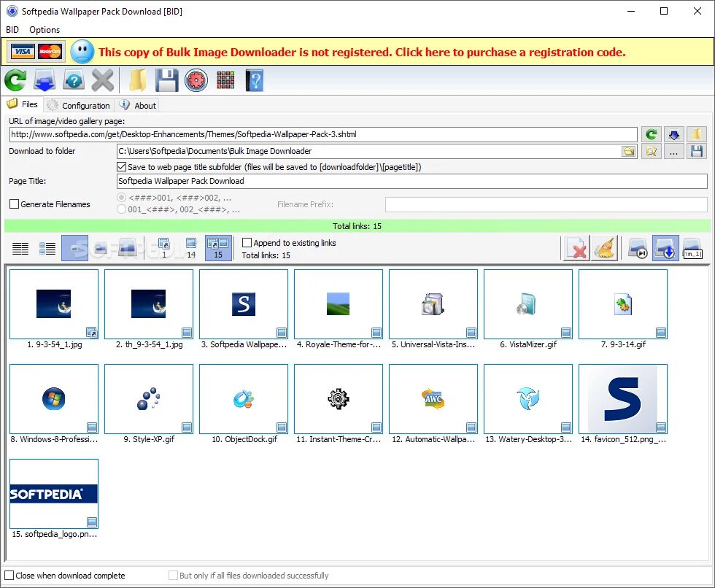This screenshot has width=715, height=588.
Task: Click the Page Title input field
Action: [x=412, y=181]
